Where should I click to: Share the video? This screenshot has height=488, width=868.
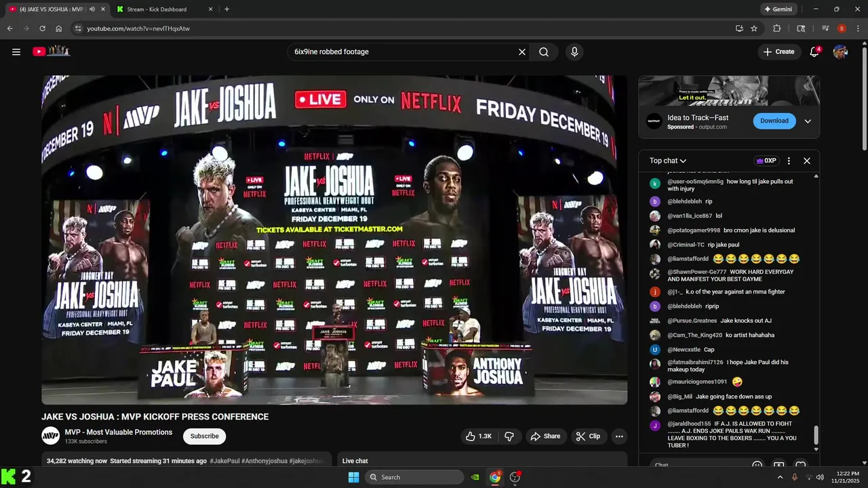545,436
